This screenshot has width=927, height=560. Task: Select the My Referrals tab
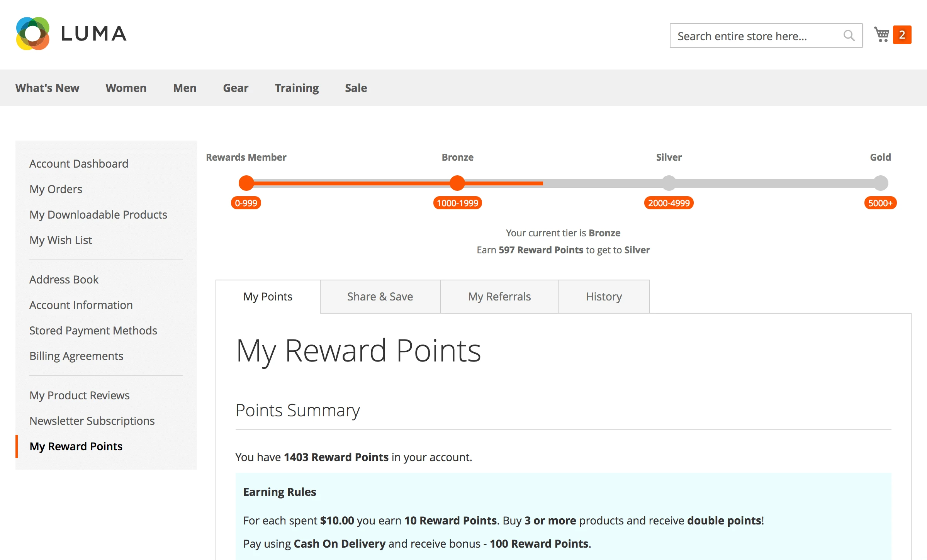(499, 296)
